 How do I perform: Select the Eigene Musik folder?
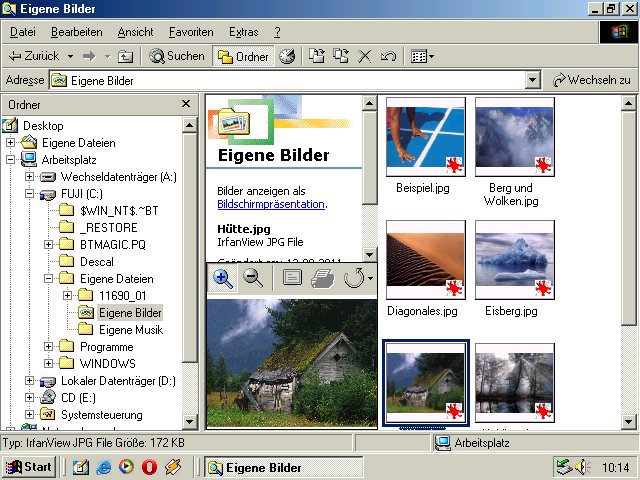[131, 330]
